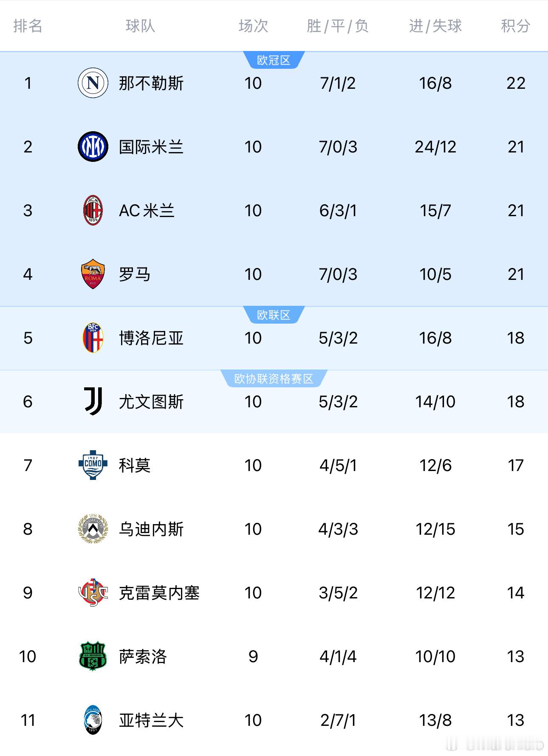Viewport: 548px width, 756px height.
Task: Select the Cremonese club logo
Action: point(93,592)
